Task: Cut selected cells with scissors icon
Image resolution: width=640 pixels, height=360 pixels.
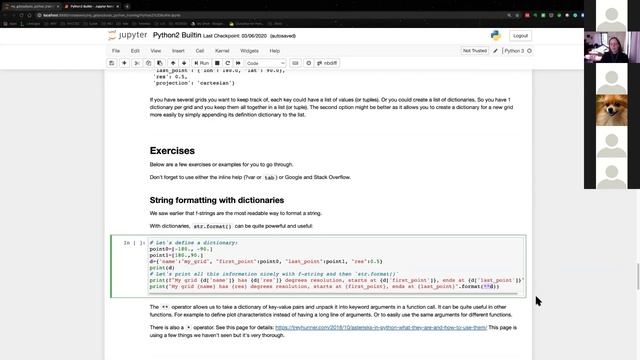Action: tap(137, 63)
